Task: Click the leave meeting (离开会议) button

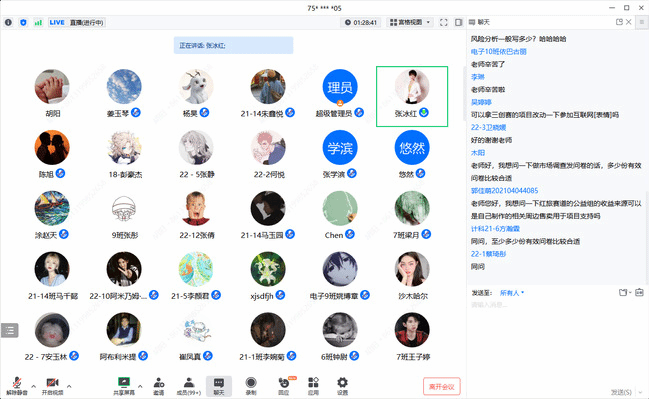Action: (x=442, y=387)
